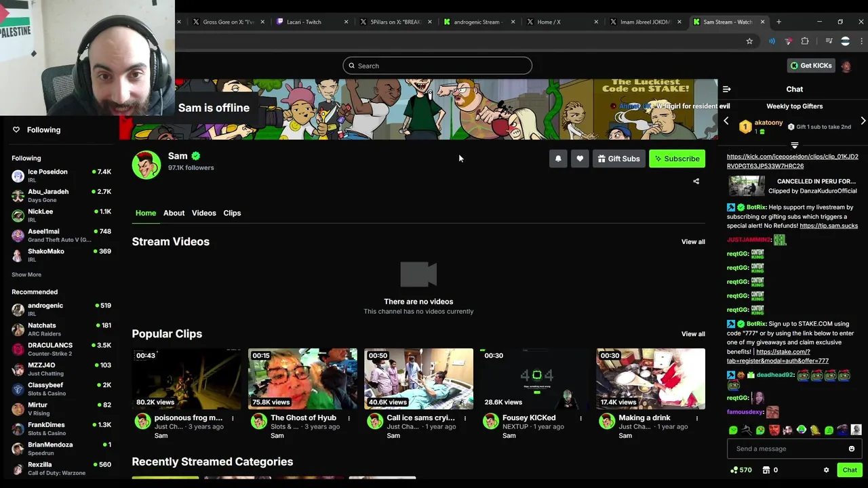Image resolution: width=868 pixels, height=488 pixels.
Task: Open chat settings gear icon
Action: [826, 470]
